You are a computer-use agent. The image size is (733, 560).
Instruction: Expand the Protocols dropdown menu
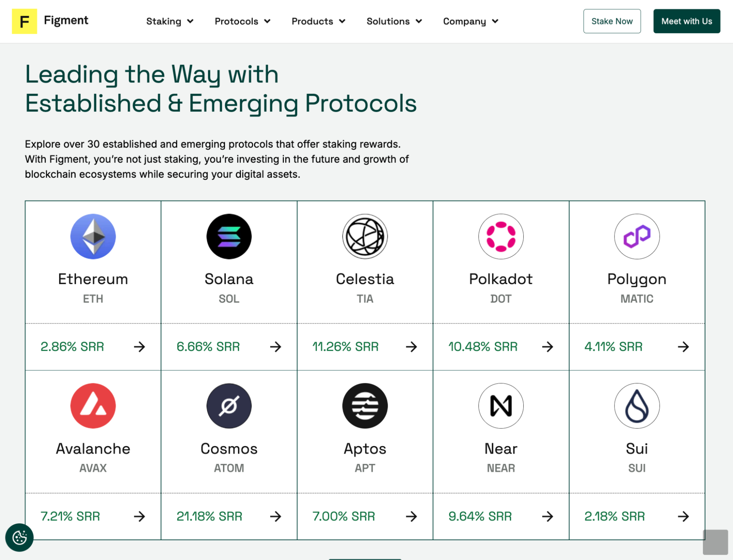tap(242, 21)
